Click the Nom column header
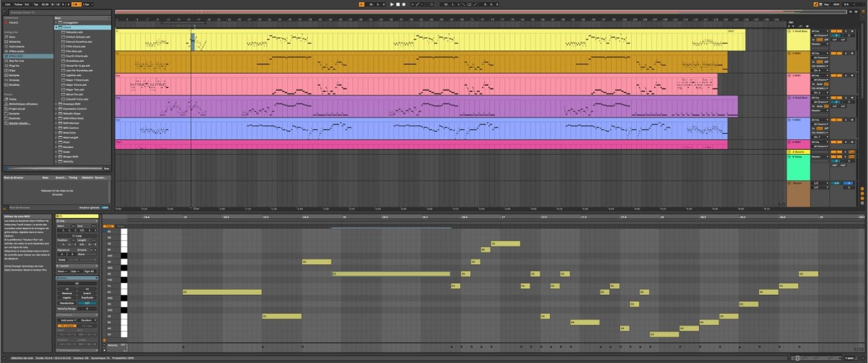Viewport: 868px width, 363px height. (x=83, y=18)
